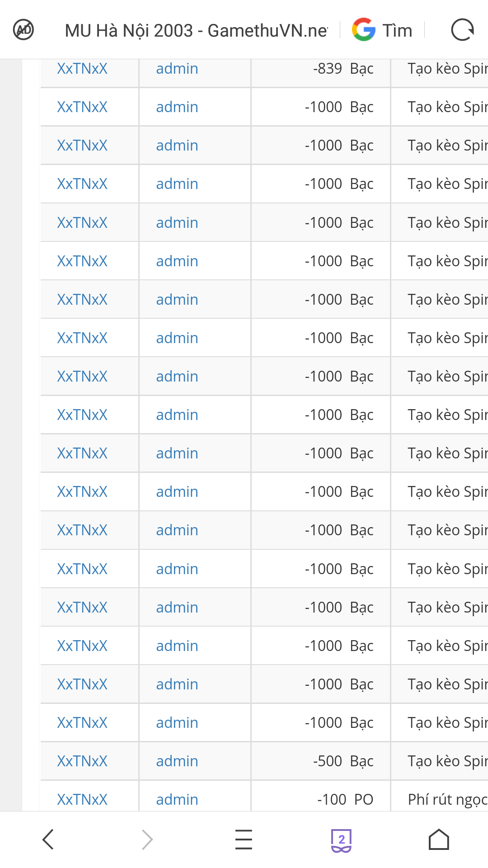Open XxTNxX link in the -100 PO row
The image size is (488, 868).
point(82,799)
